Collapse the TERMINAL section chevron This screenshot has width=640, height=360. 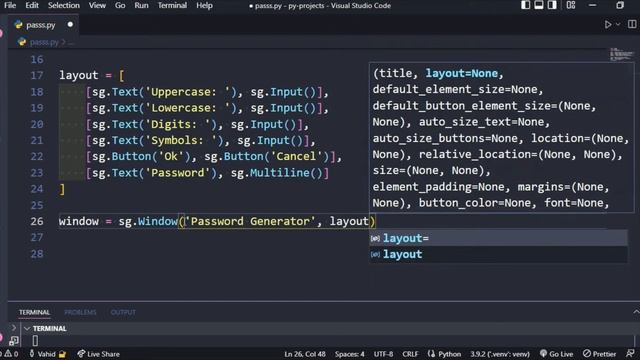[x=27, y=329]
